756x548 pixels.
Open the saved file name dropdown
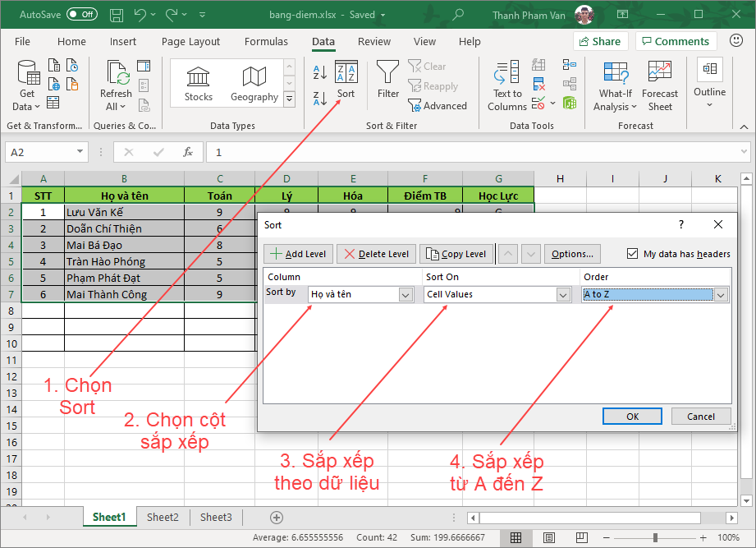[383, 15]
